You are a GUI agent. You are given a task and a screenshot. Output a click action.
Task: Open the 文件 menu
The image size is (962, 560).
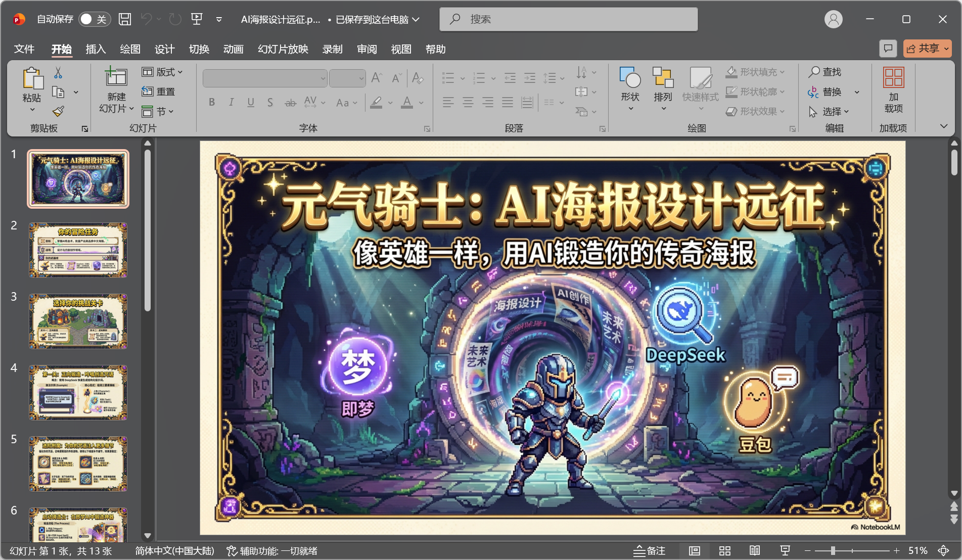click(24, 49)
